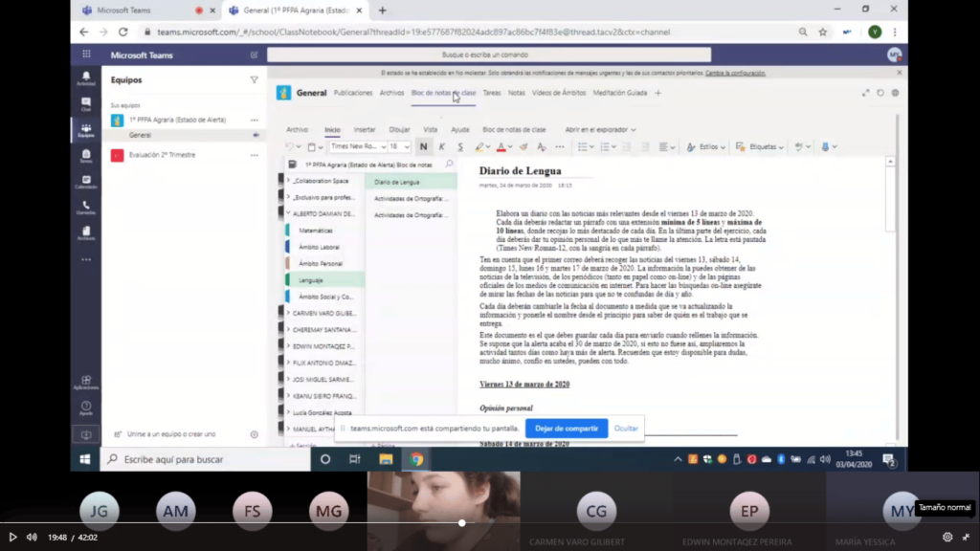Open the Apps store icon in Teams sidebar
Viewport: 980px width, 551px height.
(85, 383)
